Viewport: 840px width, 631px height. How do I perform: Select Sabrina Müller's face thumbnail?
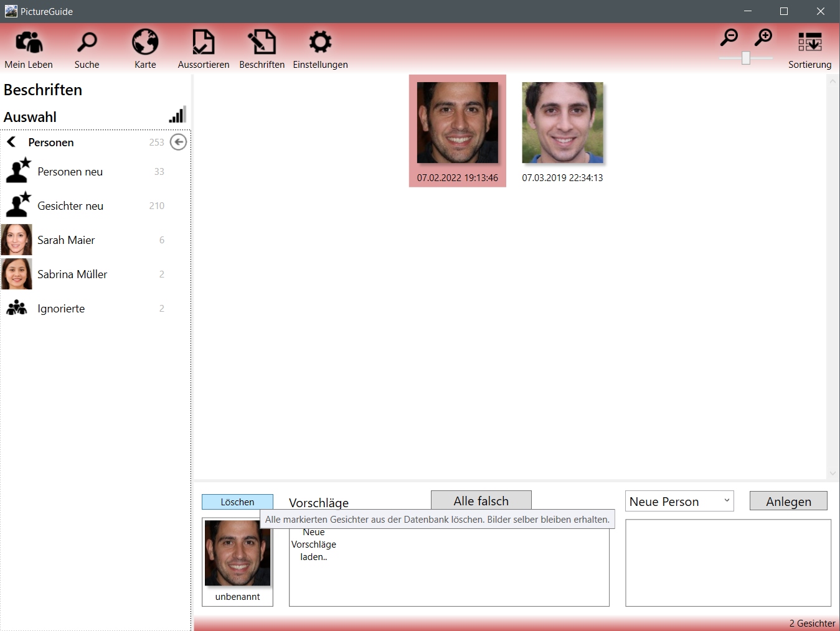click(16, 274)
